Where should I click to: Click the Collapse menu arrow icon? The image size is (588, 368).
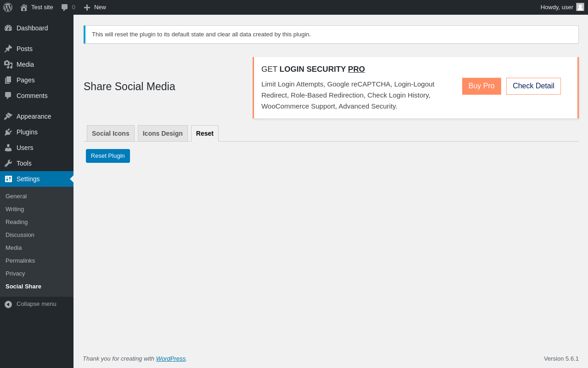click(x=8, y=305)
